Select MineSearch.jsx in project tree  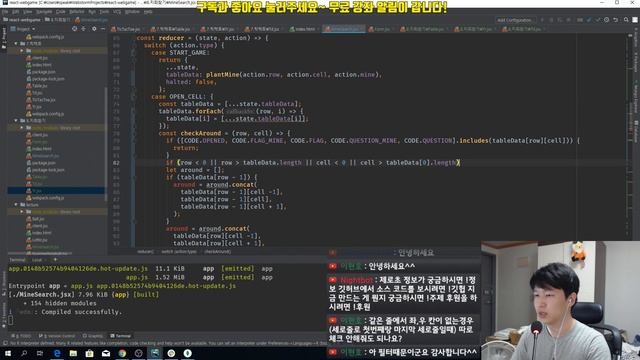coord(42,156)
